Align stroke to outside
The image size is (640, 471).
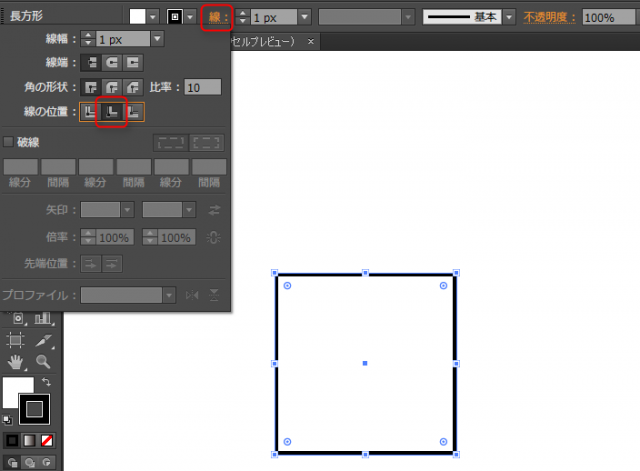[134, 114]
